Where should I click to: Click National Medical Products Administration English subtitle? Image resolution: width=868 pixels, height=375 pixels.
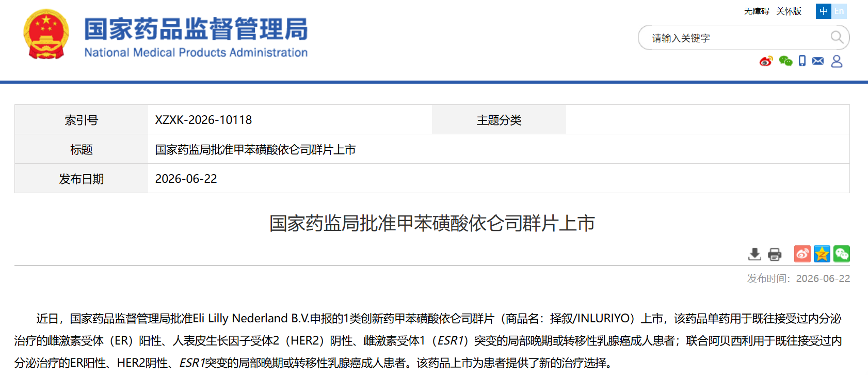point(196,52)
